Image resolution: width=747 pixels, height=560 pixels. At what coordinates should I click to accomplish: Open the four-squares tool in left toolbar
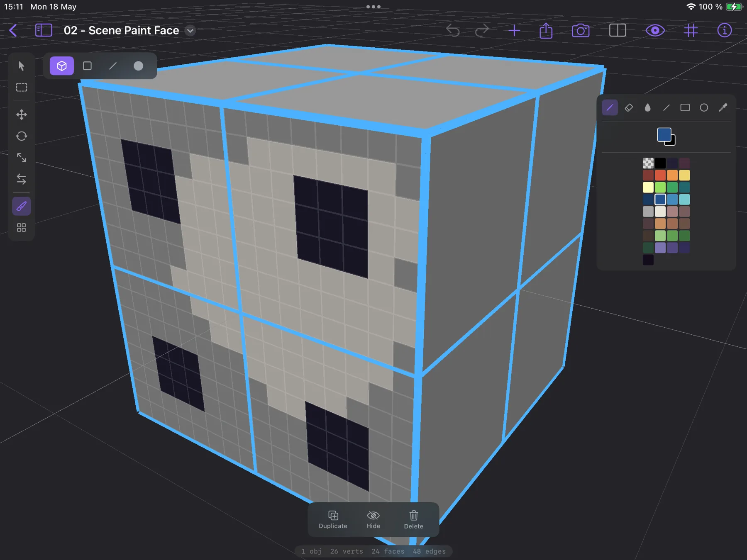point(22,228)
